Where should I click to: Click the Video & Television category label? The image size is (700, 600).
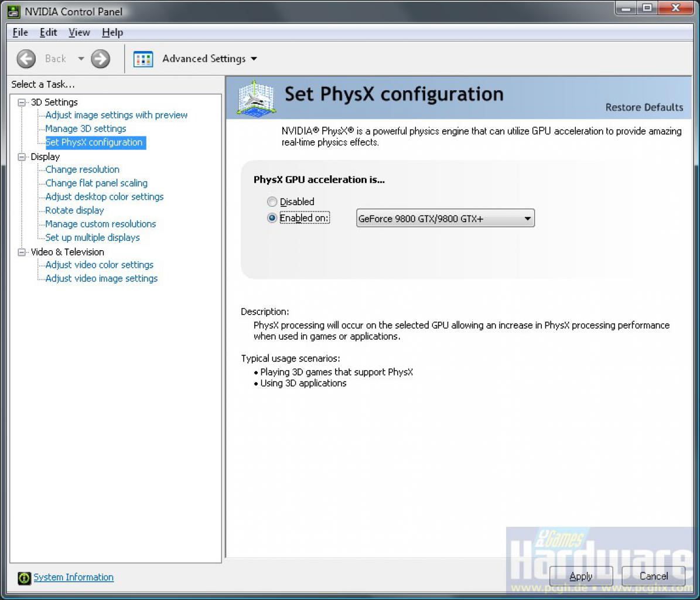click(67, 252)
